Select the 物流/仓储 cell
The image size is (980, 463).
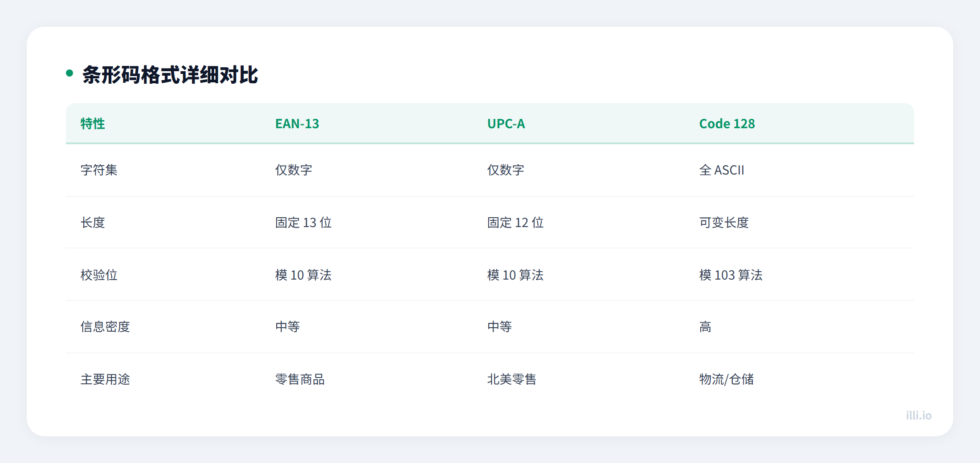pos(727,379)
